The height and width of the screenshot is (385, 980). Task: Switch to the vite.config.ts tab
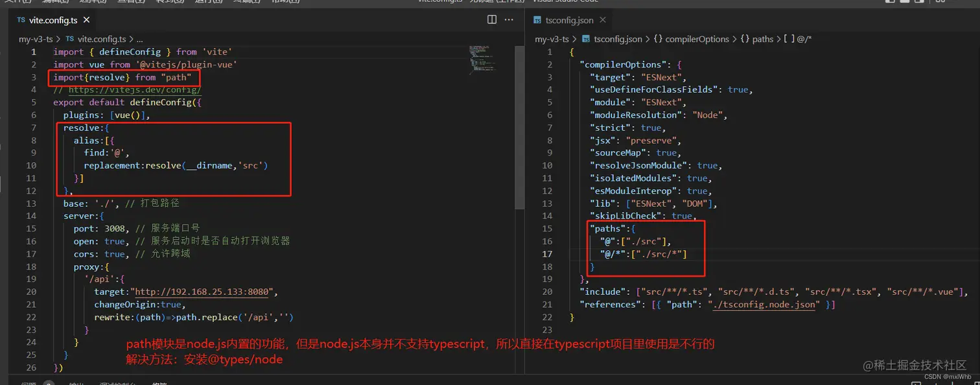[x=53, y=20]
